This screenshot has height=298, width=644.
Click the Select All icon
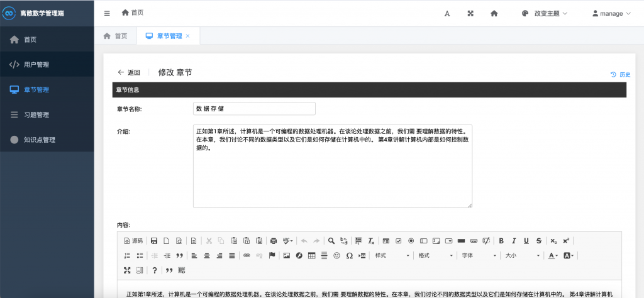tap(358, 241)
